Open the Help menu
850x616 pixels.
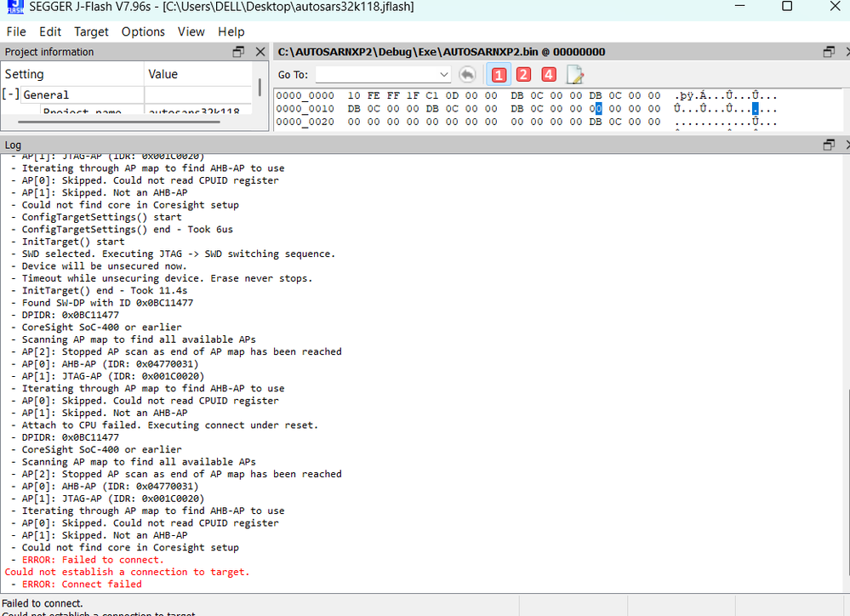(x=231, y=31)
